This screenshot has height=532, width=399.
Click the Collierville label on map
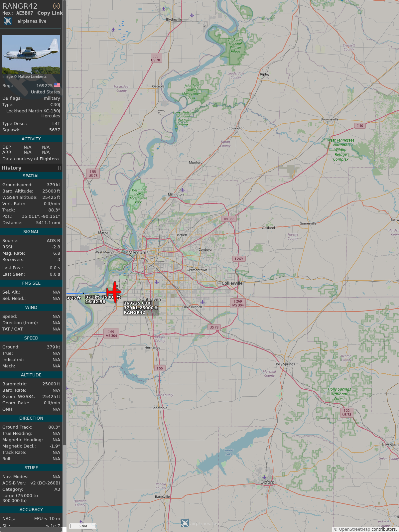click(x=232, y=283)
